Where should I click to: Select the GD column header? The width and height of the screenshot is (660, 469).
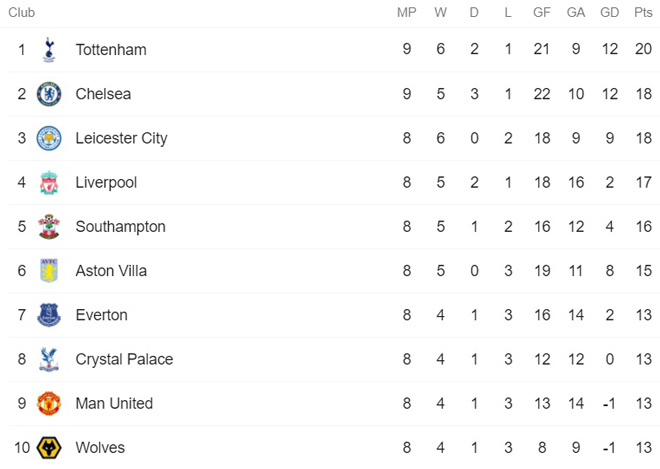point(609,12)
